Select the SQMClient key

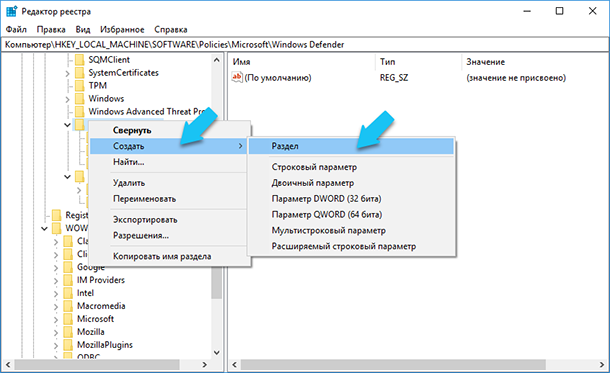pos(109,60)
